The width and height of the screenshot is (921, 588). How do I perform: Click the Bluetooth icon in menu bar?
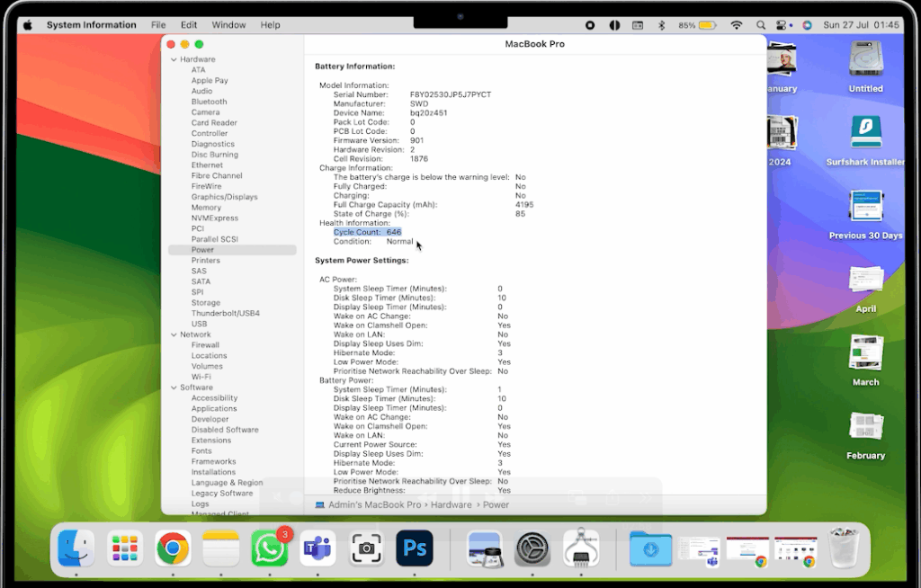[661, 25]
